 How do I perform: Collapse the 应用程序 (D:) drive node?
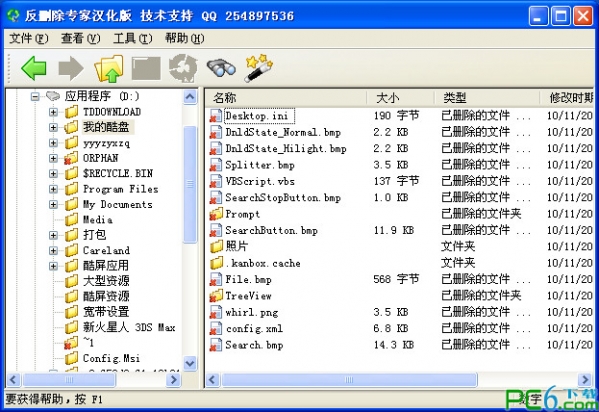(35, 96)
